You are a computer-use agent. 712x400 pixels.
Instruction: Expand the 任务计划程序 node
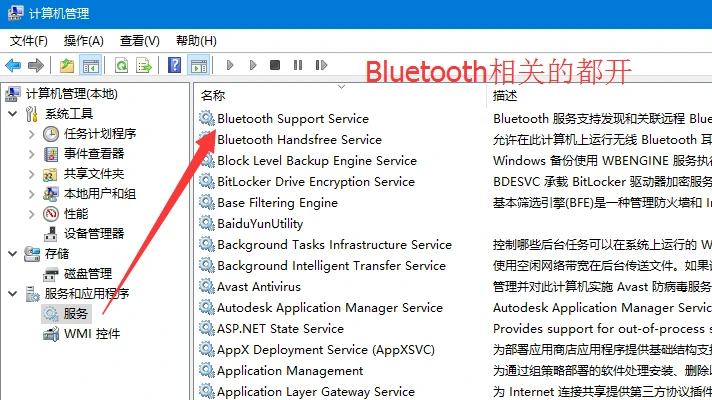click(x=31, y=134)
